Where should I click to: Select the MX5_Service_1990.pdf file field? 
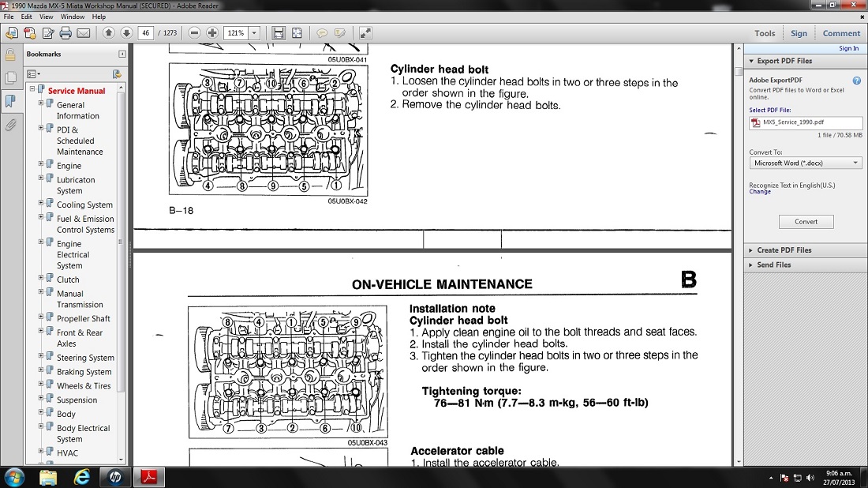806,122
